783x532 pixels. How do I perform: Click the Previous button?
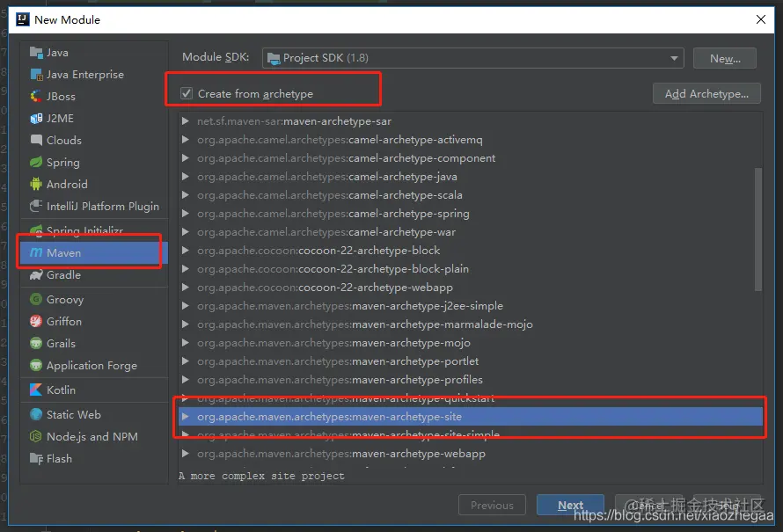(x=492, y=505)
